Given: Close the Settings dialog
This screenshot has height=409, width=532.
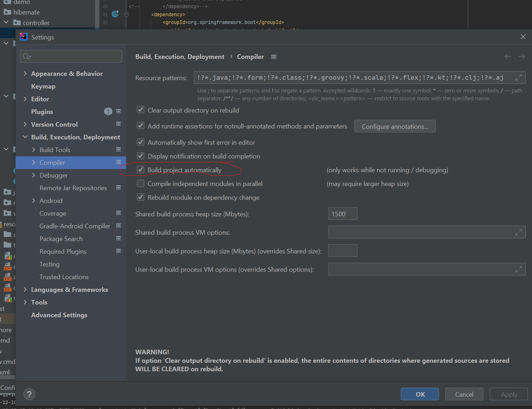Looking at the screenshot, I should 523,37.
